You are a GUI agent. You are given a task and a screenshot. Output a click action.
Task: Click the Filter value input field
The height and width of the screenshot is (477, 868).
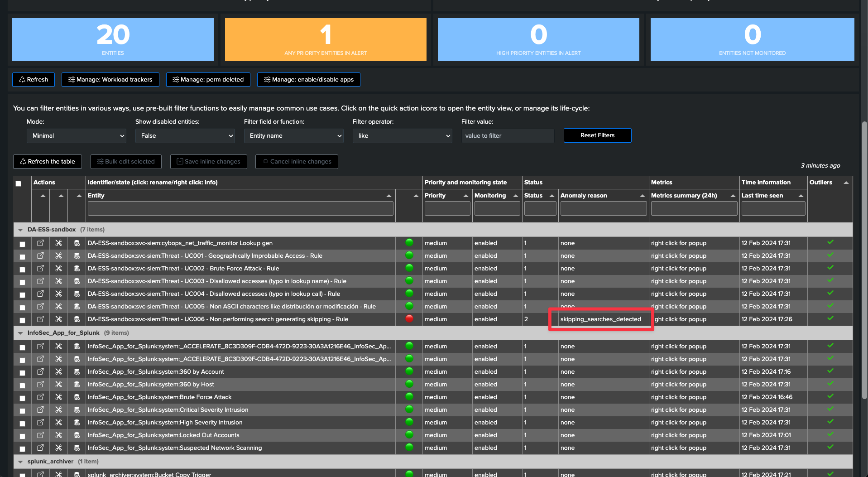pyautogui.click(x=508, y=135)
